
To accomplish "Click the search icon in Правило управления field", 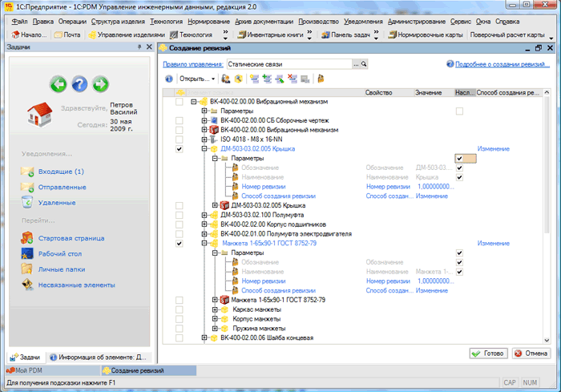I will 364,64.
